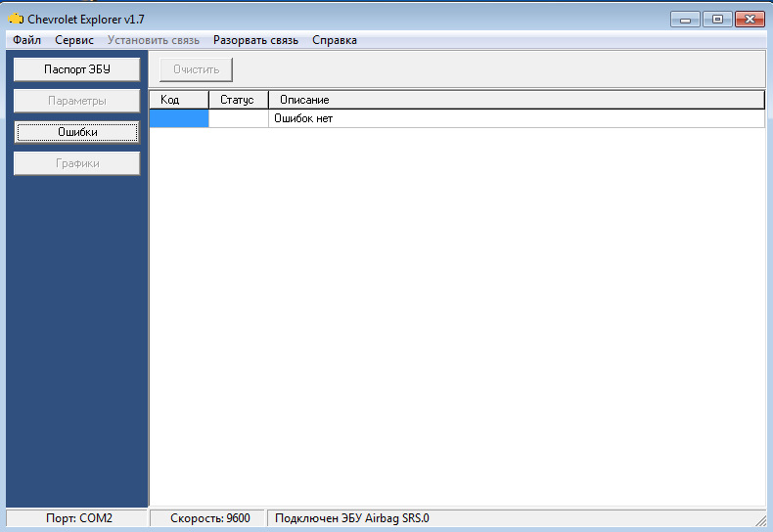
Task: Select the highlighted blue Код cell
Action: pyautogui.click(x=179, y=118)
